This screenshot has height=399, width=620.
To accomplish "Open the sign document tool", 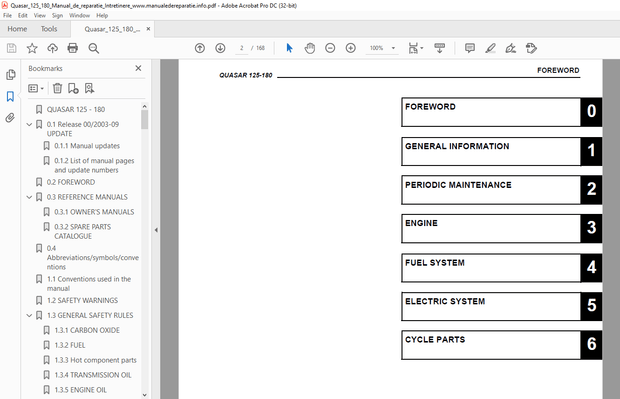I will tap(511, 48).
